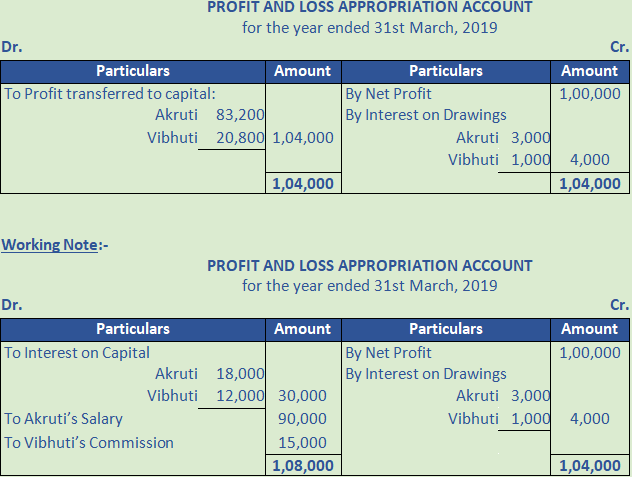
Task: Click the 1,08,000 debit total cell
Action: click(x=302, y=465)
